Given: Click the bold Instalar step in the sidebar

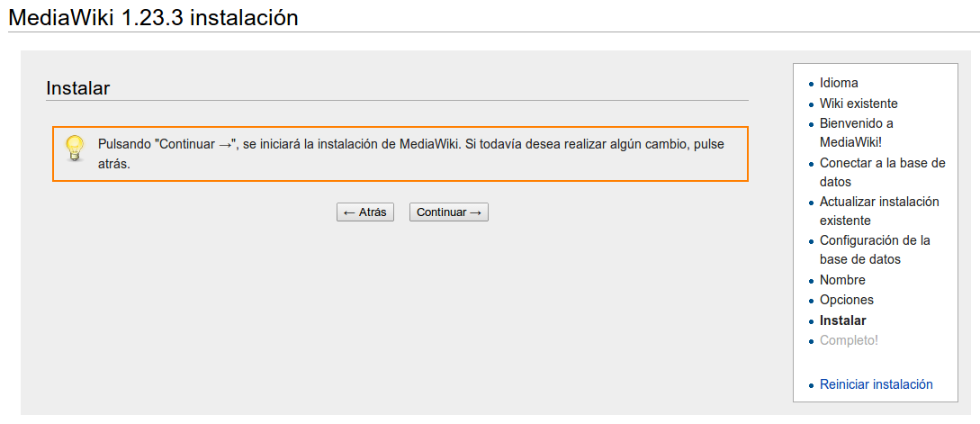Looking at the screenshot, I should point(843,320).
